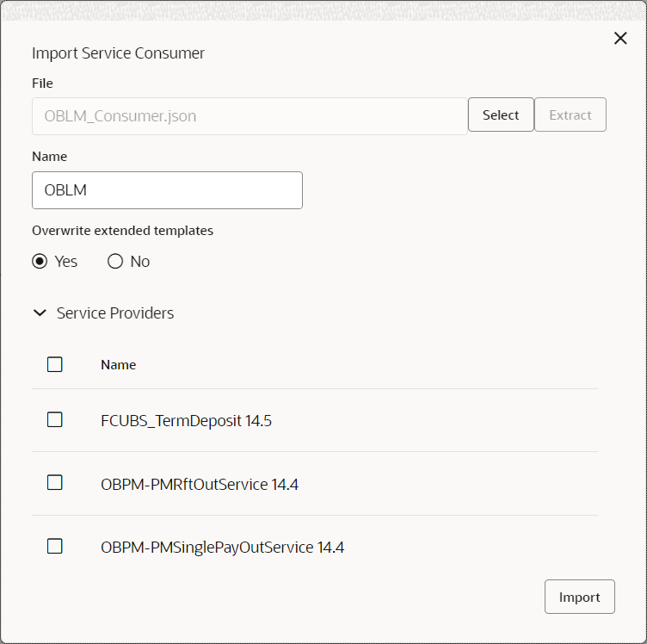Select Yes for overwrite extended templates
Screen dimensions: 647x644
coord(40,262)
